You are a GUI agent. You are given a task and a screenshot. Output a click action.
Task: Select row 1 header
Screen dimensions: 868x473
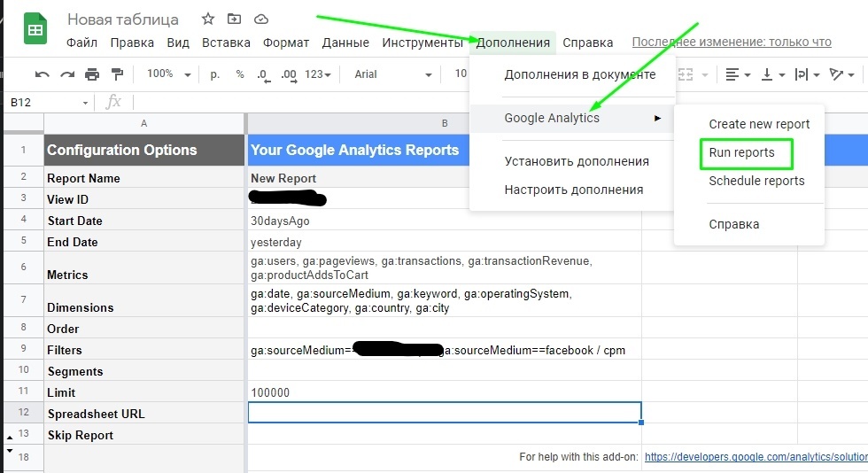pyautogui.click(x=23, y=150)
